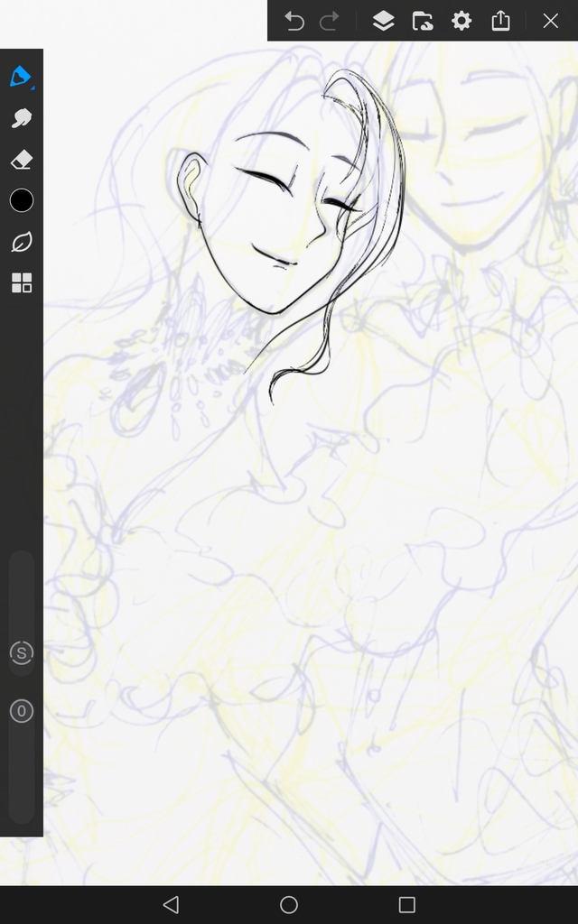Screen dimensions: 578x924
Task: Open the settings gear
Action: 461,21
